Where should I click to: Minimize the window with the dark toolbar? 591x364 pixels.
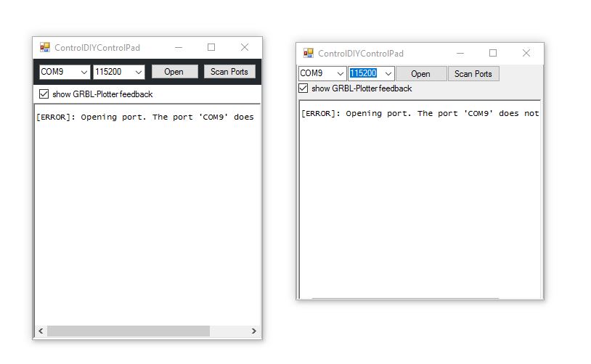pos(178,47)
